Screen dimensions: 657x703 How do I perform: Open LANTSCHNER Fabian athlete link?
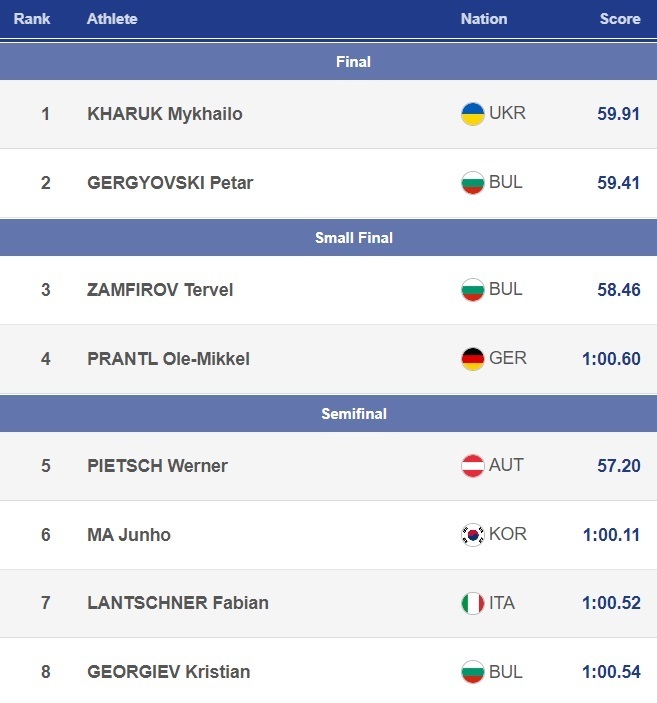pos(178,603)
